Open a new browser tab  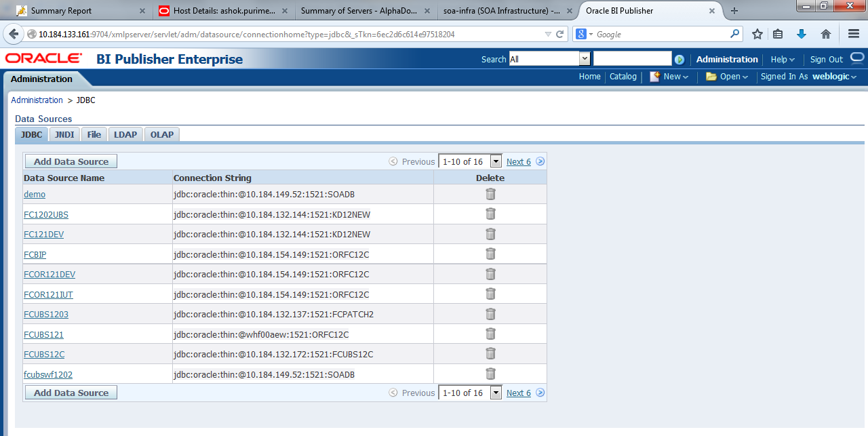tap(734, 11)
